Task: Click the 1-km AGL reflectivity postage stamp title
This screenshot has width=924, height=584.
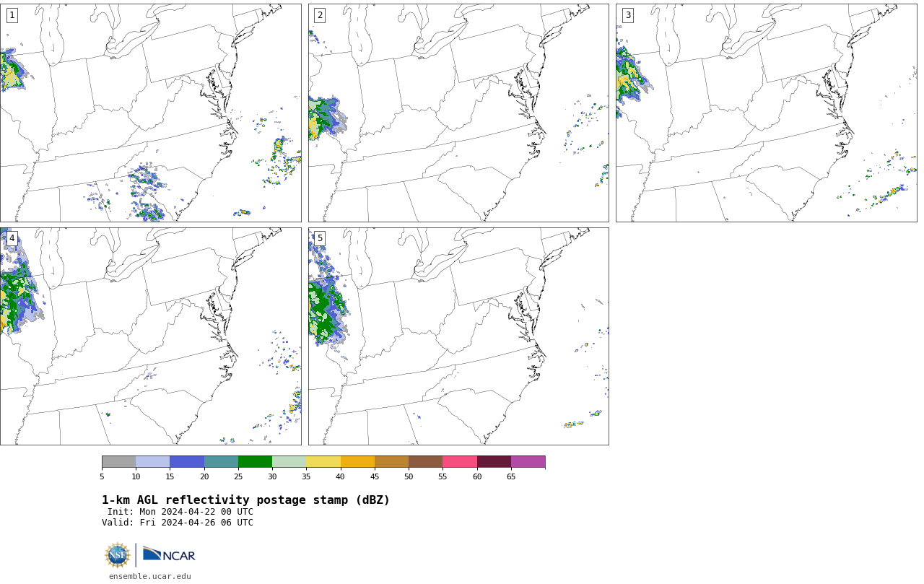Action: (245, 500)
